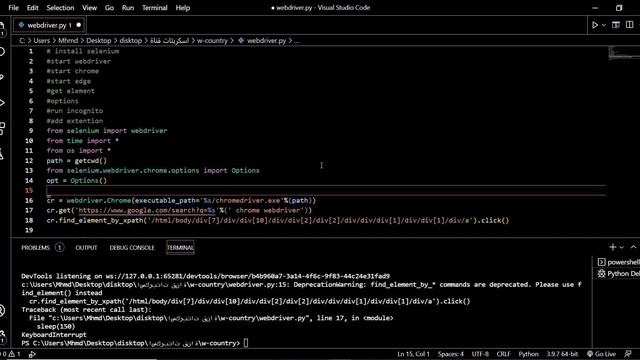This screenshot has height=360, width=640.
Task: Open the launch profile dropdown beside plus
Action: point(622,247)
